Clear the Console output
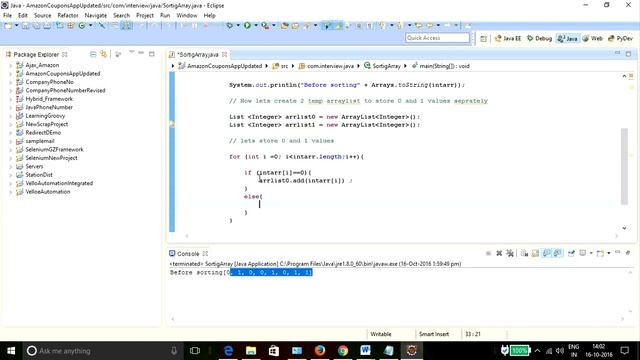Viewport: 640px width, 360px height. [x=524, y=253]
